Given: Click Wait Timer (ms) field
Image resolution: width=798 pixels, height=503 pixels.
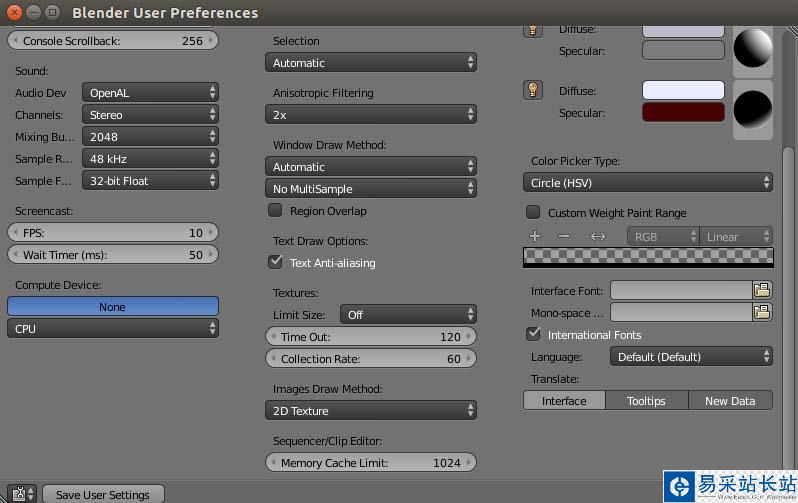Looking at the screenshot, I should click(113, 255).
